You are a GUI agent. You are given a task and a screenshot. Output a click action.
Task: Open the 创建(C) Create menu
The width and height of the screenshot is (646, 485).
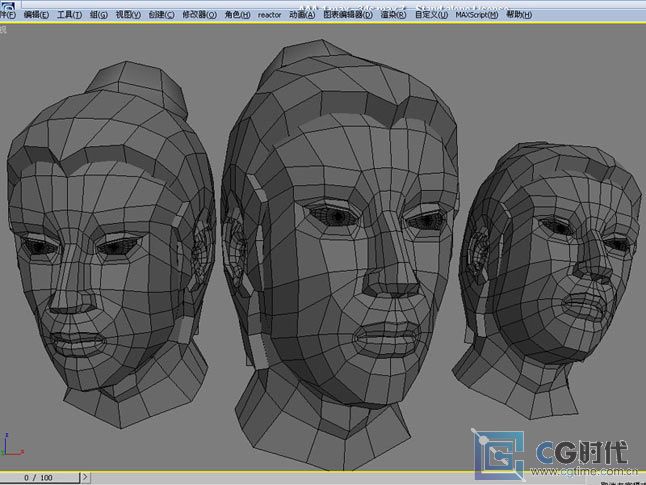tap(161, 15)
